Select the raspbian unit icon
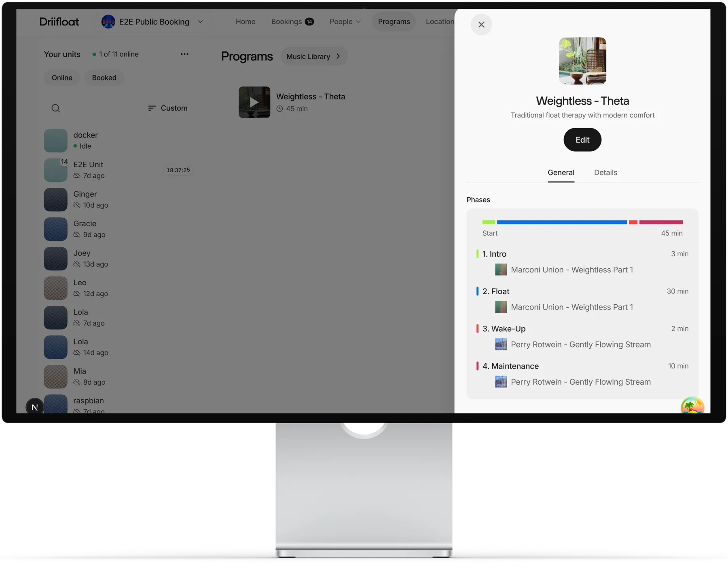 coord(55,404)
